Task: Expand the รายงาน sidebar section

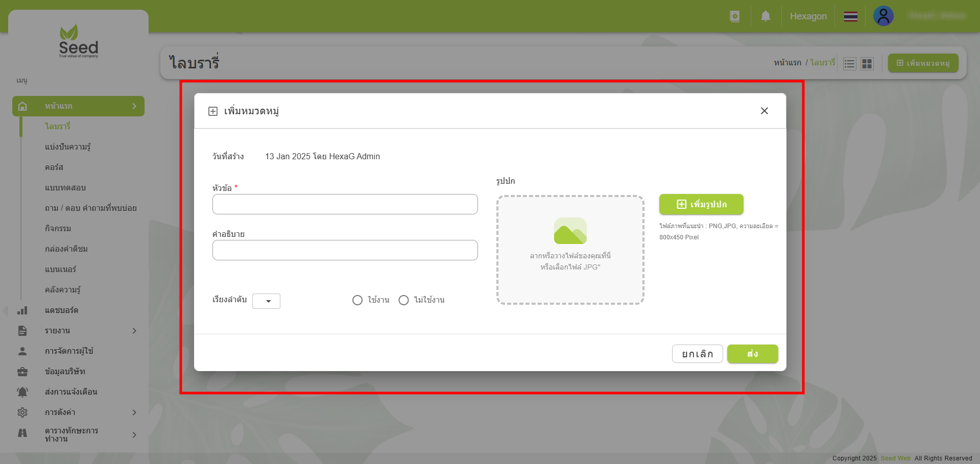Action: coord(135,330)
